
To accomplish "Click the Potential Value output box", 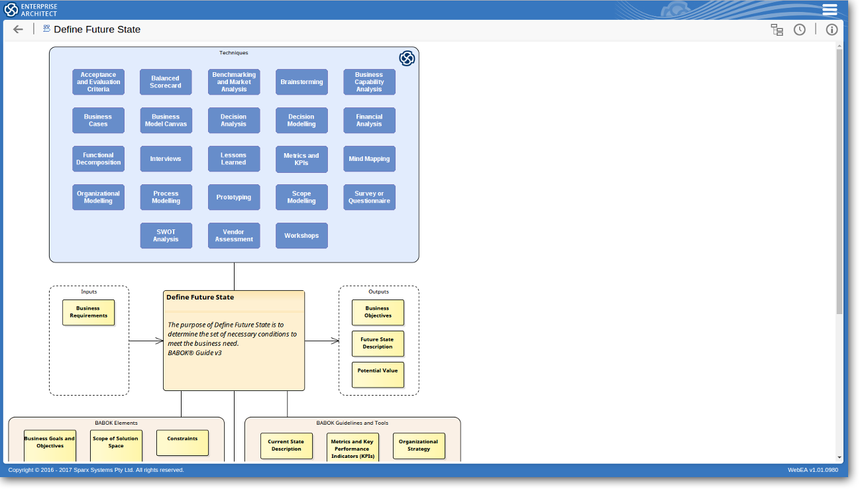I will point(377,374).
